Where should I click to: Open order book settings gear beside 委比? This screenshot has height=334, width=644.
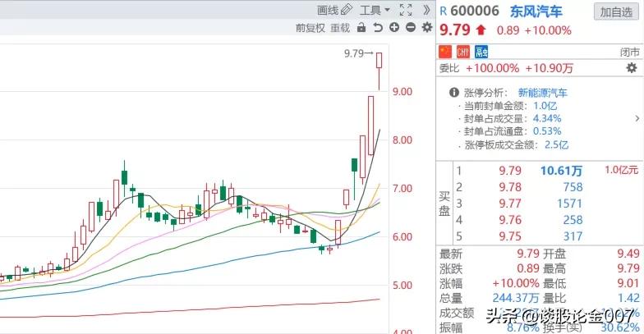pyautogui.click(x=631, y=67)
